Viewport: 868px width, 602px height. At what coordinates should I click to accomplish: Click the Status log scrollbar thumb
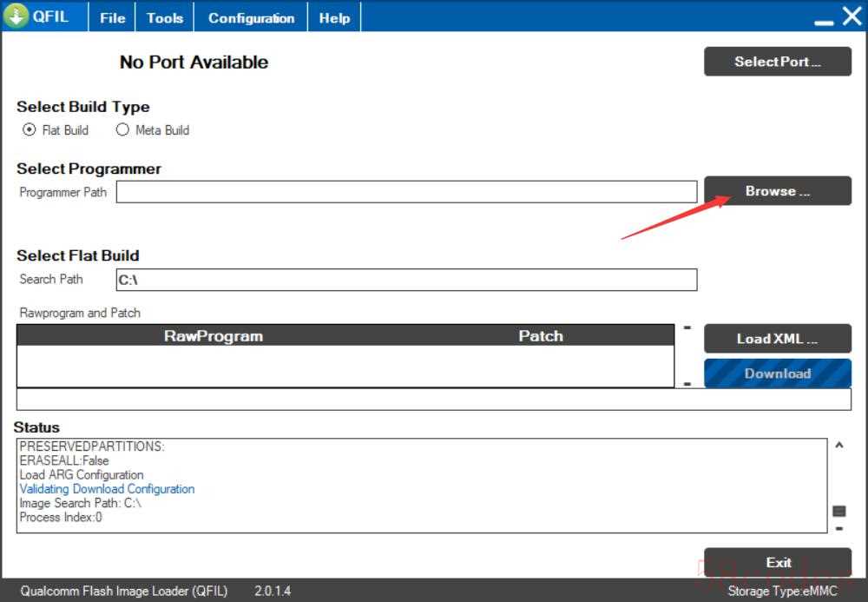[838, 511]
